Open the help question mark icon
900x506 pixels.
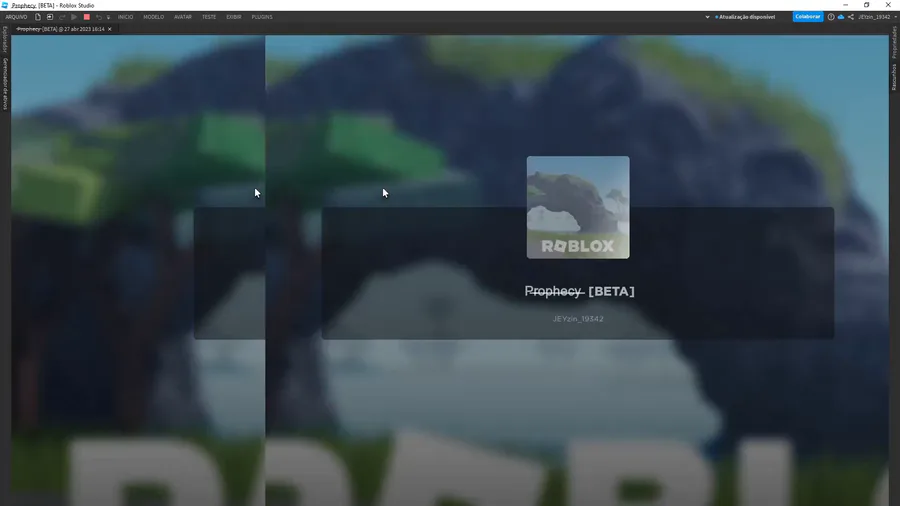click(x=831, y=17)
